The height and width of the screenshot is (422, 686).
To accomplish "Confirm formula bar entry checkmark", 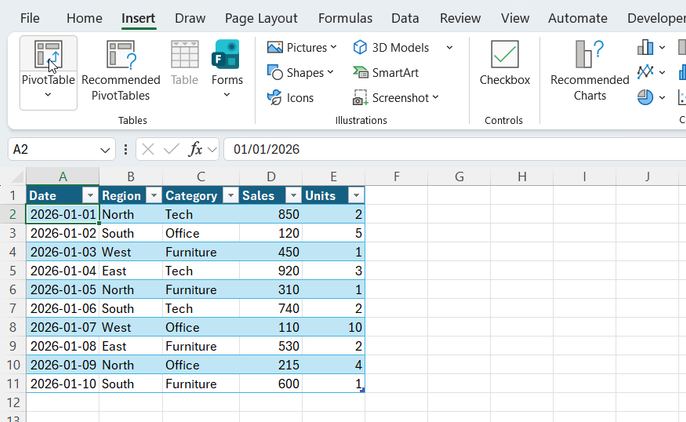I will [x=171, y=150].
